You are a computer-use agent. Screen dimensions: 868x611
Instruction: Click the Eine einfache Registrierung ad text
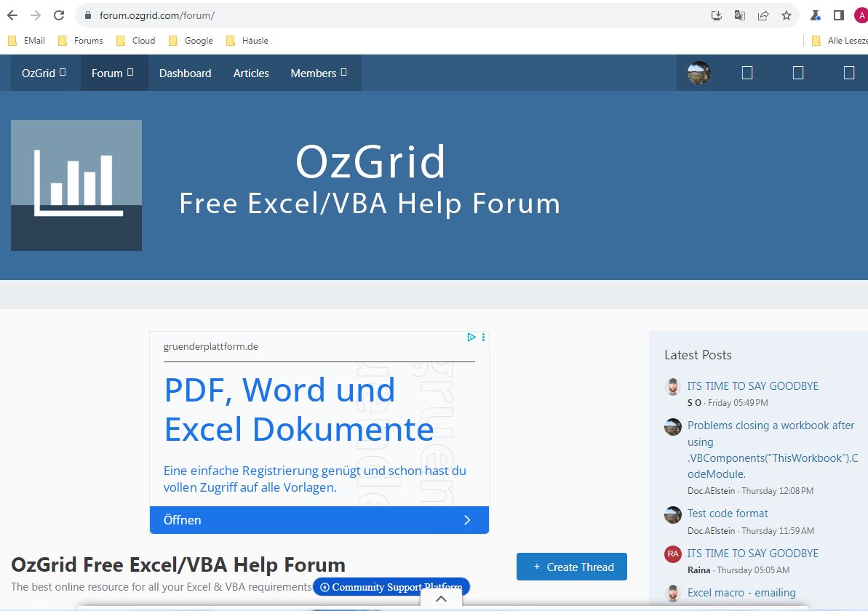pos(314,479)
